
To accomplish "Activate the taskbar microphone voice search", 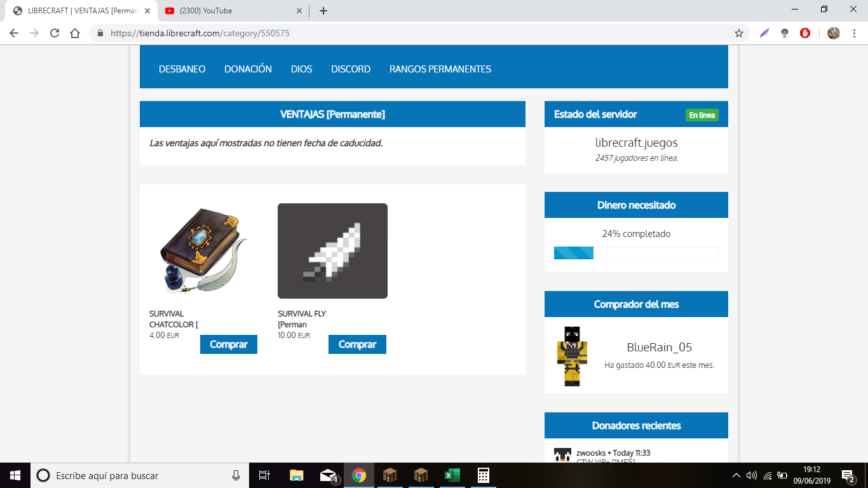I will 236,475.
